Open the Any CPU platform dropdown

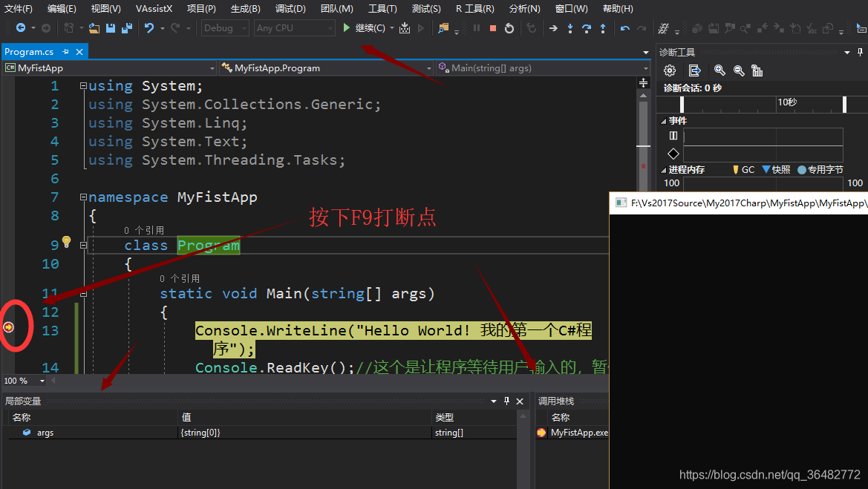pyautogui.click(x=295, y=27)
